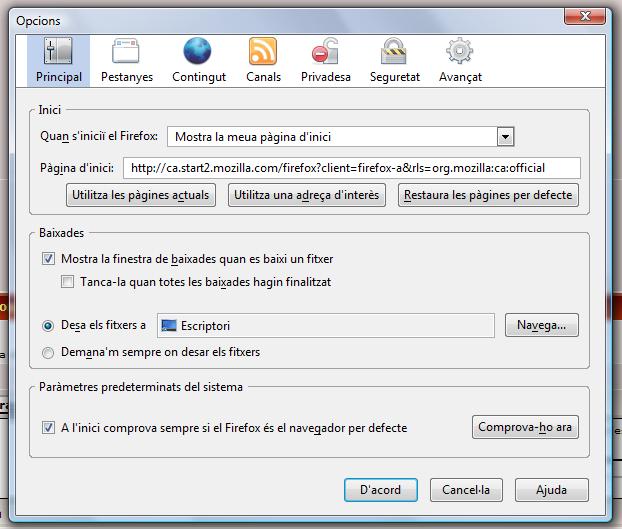Open the Privadesa panel icon
Screen dimensions: 622x529
point(325,52)
